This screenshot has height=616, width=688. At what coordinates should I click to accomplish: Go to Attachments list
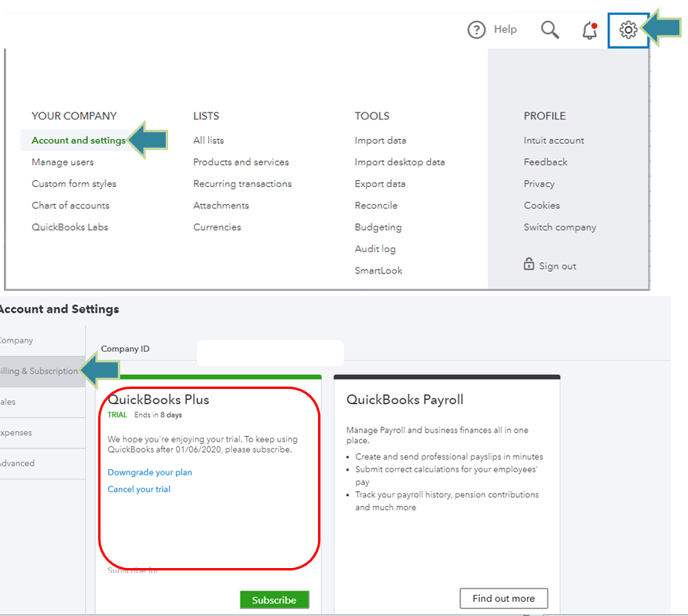pos(221,206)
